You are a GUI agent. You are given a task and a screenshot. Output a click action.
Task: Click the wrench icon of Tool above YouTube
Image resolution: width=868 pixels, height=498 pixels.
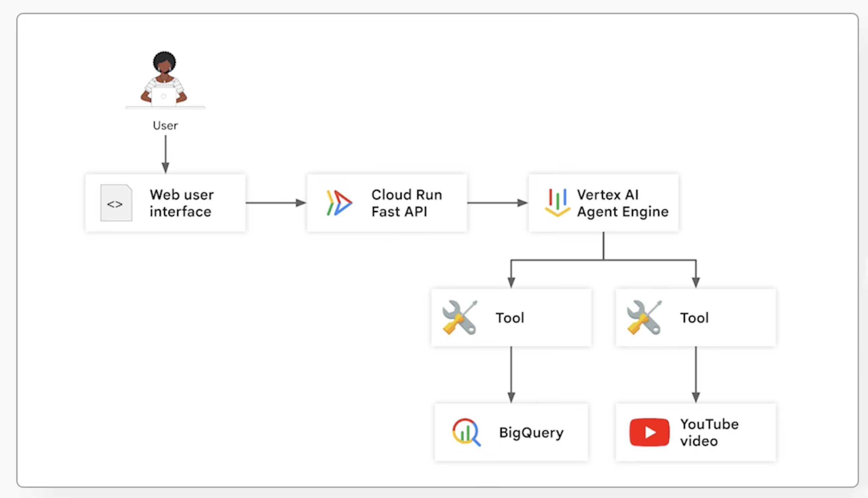coord(644,318)
